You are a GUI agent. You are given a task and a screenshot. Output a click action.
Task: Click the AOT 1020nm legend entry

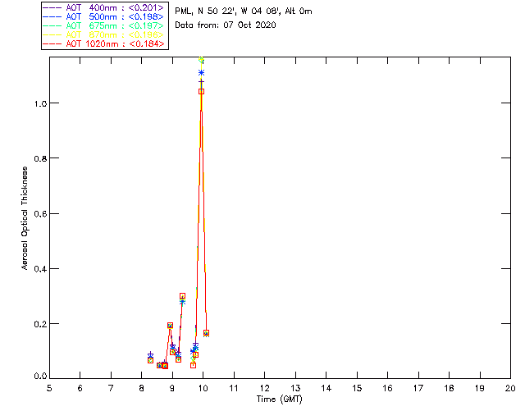(x=103, y=43)
